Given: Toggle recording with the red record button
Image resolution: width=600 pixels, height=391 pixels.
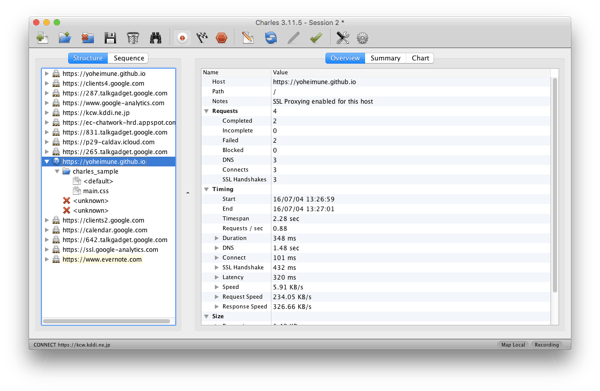Looking at the screenshot, I should click(x=182, y=38).
